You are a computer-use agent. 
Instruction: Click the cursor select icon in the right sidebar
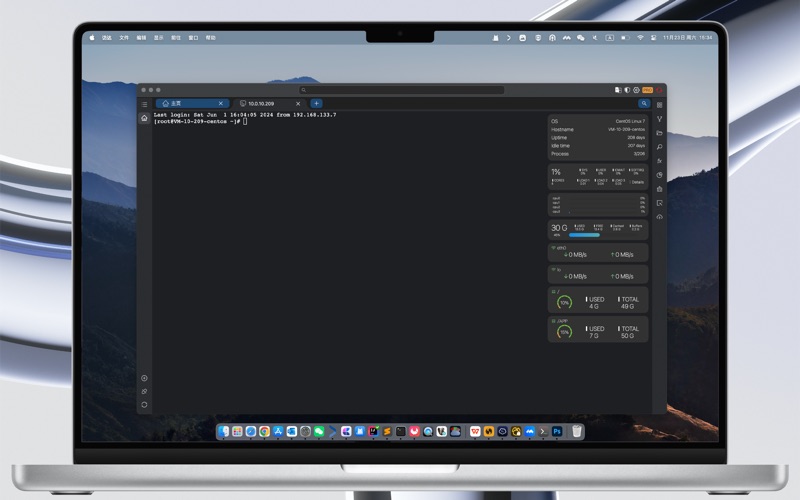[x=659, y=203]
